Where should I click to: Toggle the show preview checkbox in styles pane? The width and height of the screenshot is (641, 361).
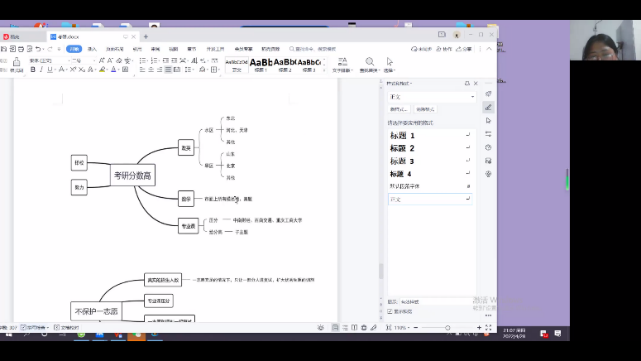point(390,312)
